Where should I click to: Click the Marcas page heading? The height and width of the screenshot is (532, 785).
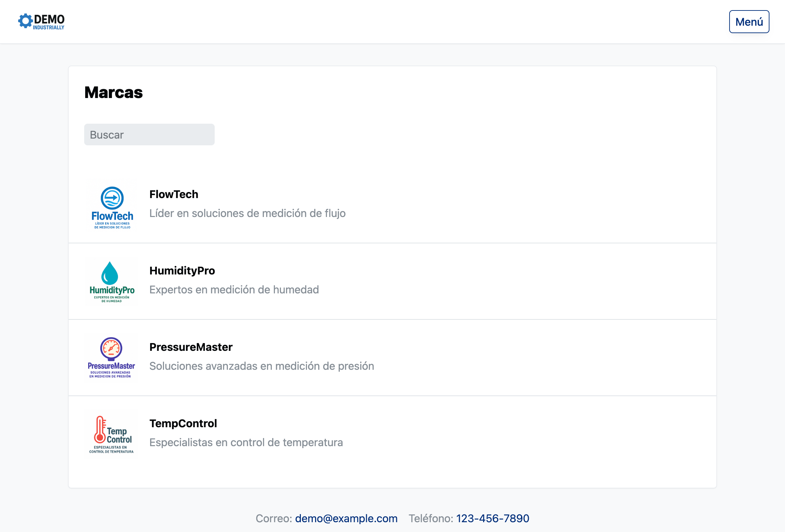(113, 92)
